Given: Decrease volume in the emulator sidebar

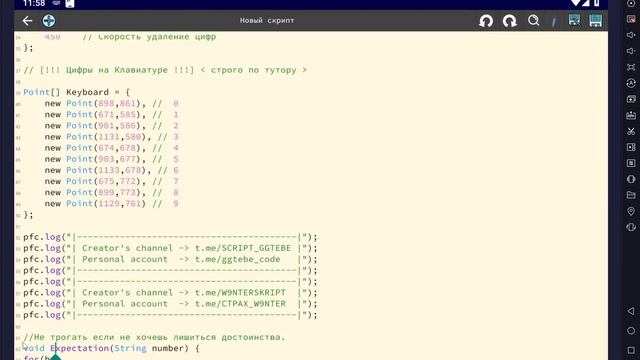Looking at the screenshot, I should (631, 51).
